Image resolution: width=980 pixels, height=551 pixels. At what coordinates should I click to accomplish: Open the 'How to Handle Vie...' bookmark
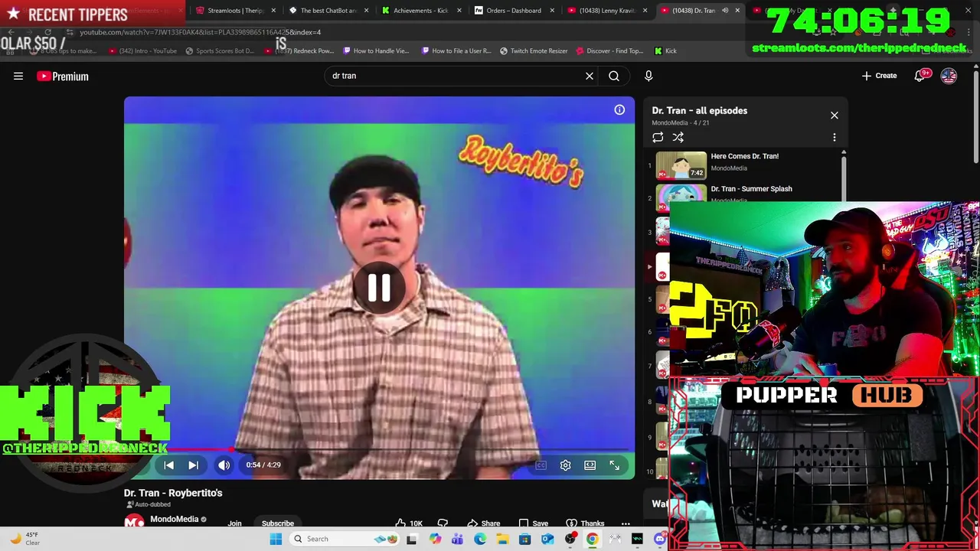[376, 51]
